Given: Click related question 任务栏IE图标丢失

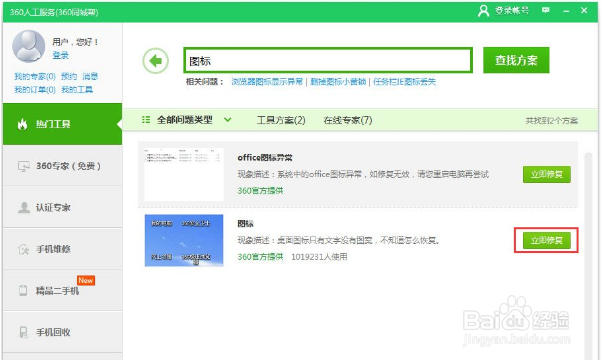Looking at the screenshot, I should coord(404,82).
